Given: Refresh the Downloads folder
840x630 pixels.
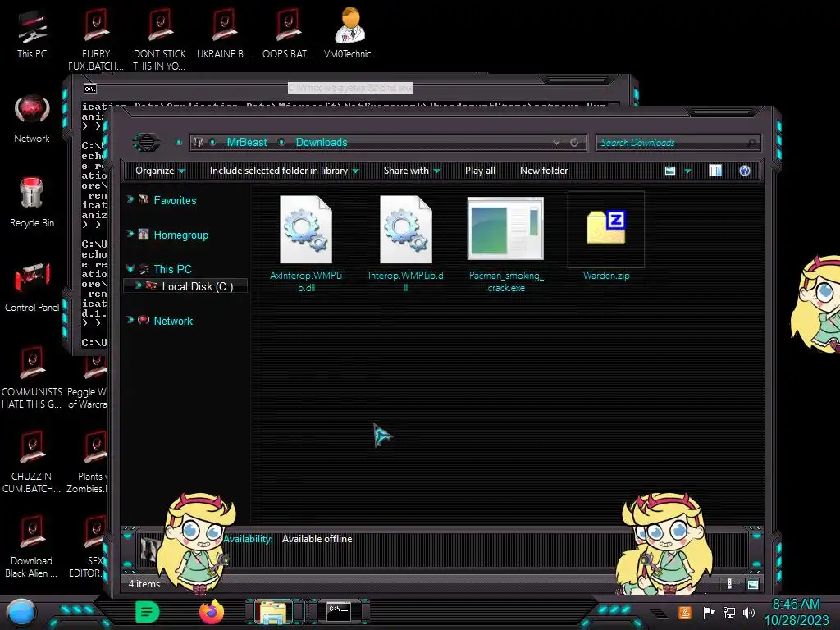Looking at the screenshot, I should (x=574, y=143).
